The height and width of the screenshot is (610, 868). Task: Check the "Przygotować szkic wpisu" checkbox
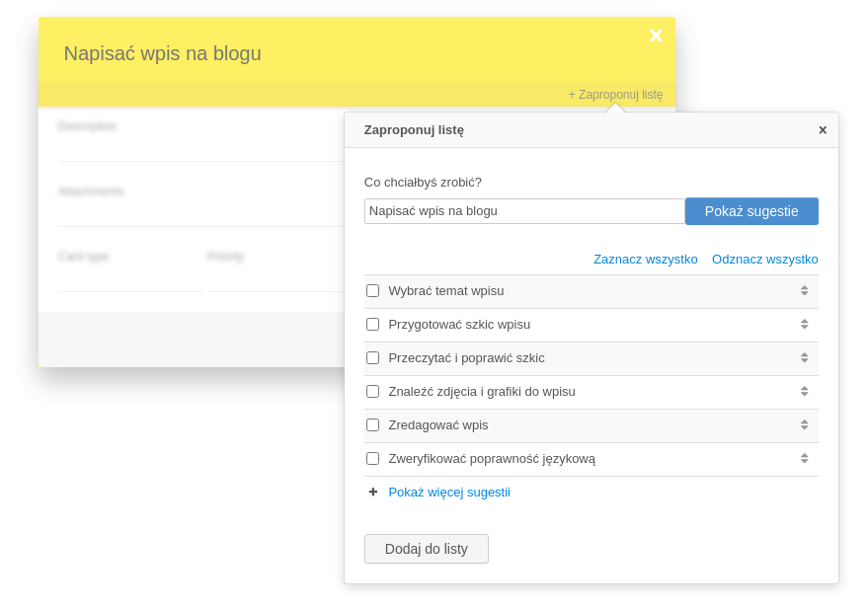(372, 324)
